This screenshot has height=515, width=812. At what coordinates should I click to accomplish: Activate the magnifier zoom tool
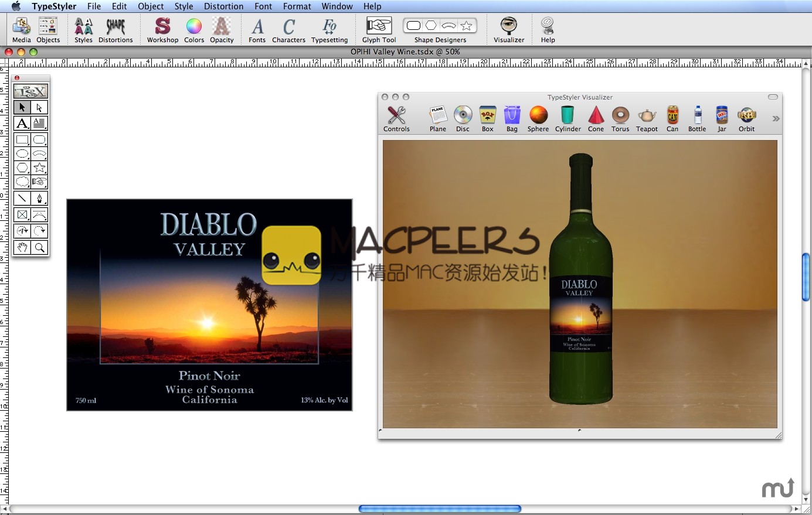click(x=39, y=247)
